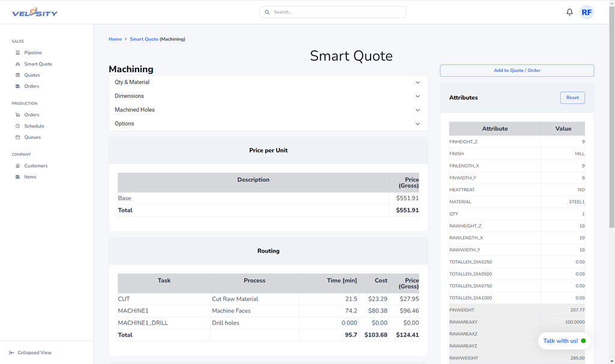615x364 pixels.
Task: Expand the Dimensions section
Action: (x=267, y=96)
